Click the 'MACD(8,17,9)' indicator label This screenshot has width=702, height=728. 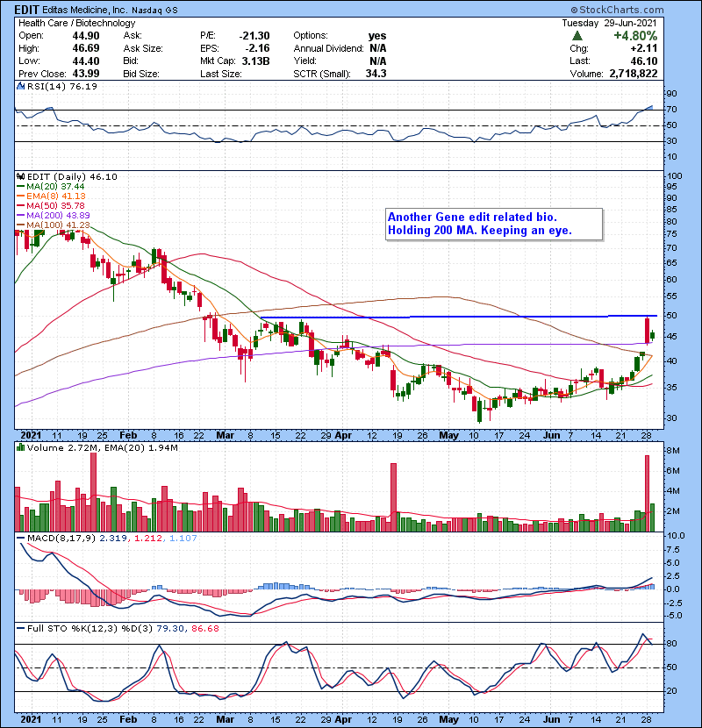coord(61,539)
